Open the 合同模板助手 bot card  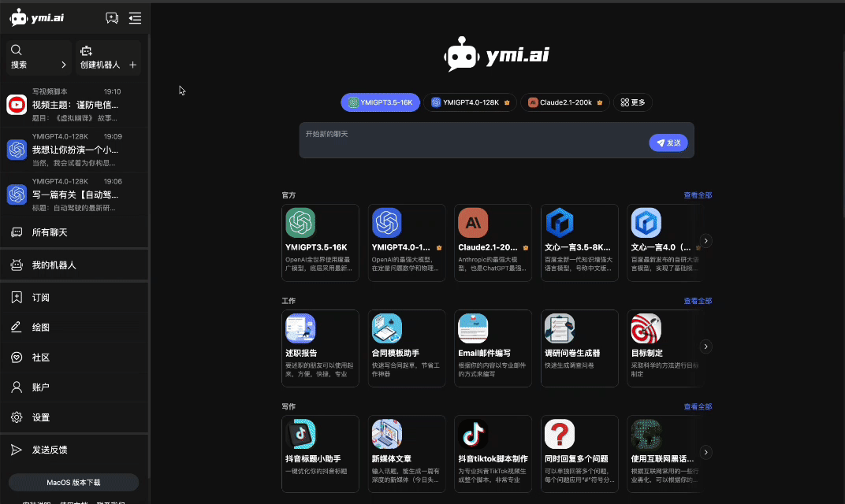(407, 348)
